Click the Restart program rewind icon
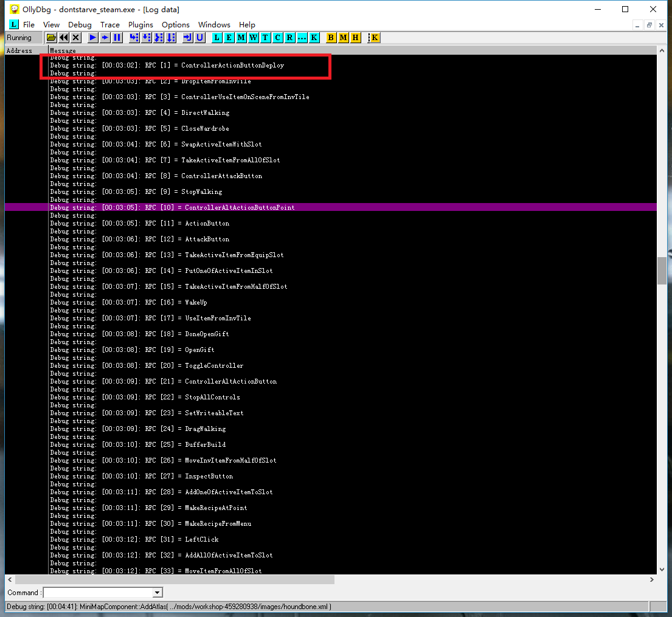The height and width of the screenshot is (617, 672). (64, 38)
